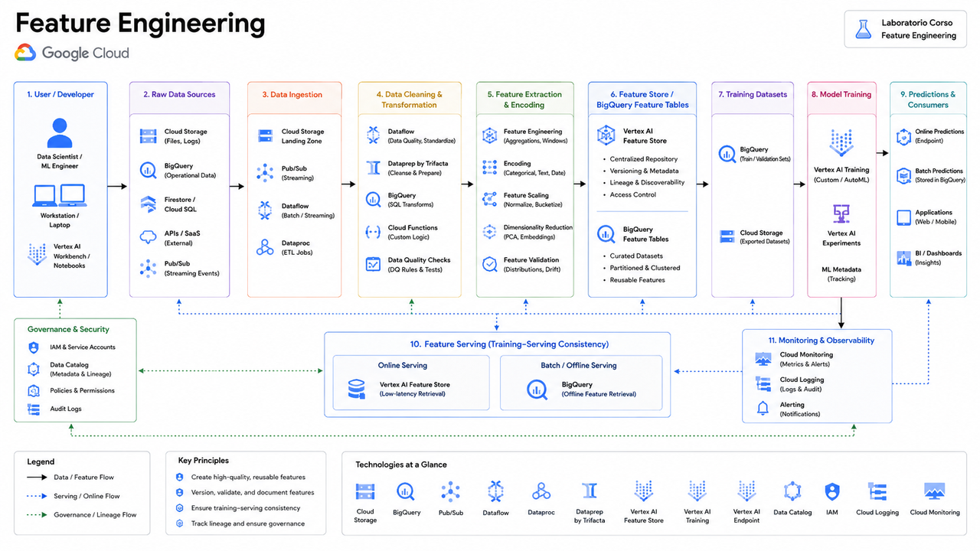Viewport: 980px width, 551px height.
Task: Click the Batch Predictions icon
Action: click(x=903, y=175)
